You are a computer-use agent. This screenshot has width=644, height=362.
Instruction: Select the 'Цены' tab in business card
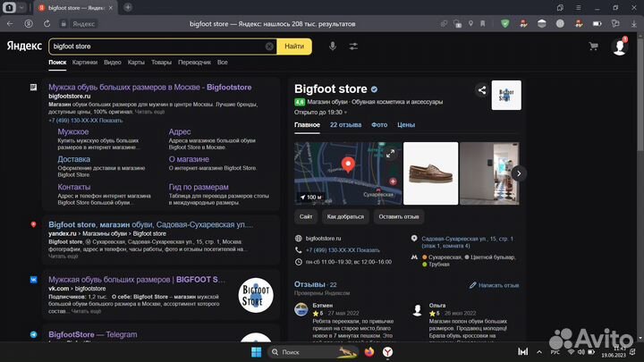[x=406, y=125]
